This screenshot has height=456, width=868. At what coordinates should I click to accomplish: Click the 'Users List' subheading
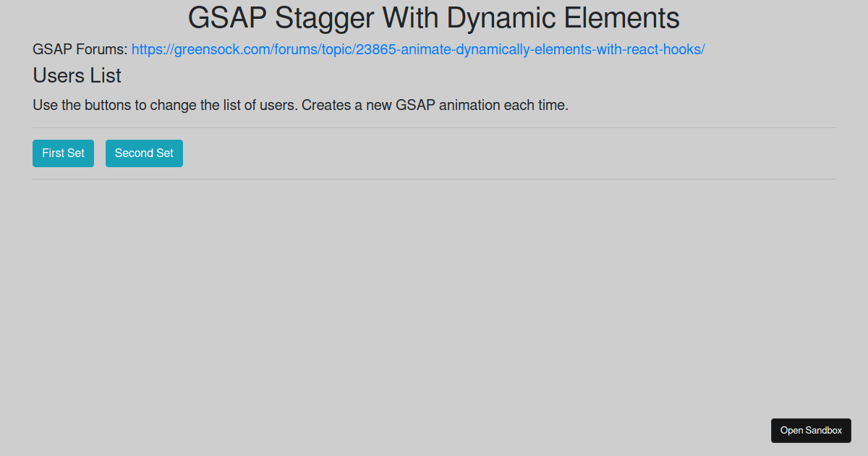click(77, 75)
